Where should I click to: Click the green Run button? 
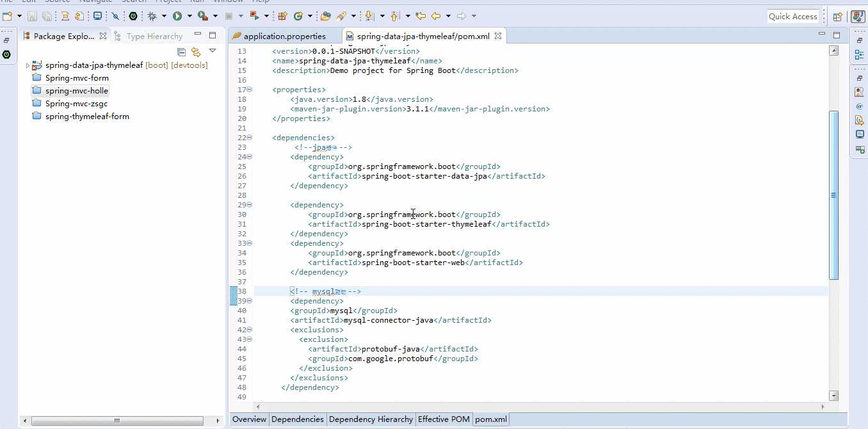coord(177,16)
